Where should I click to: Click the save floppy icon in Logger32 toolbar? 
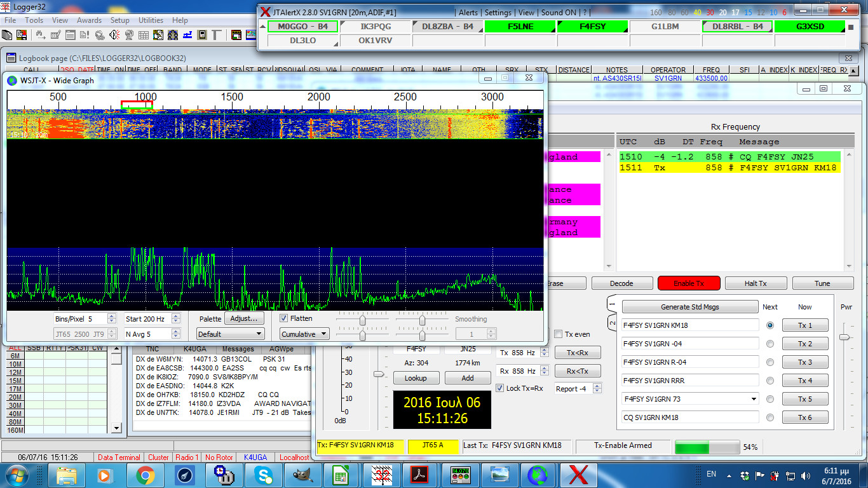point(22,36)
